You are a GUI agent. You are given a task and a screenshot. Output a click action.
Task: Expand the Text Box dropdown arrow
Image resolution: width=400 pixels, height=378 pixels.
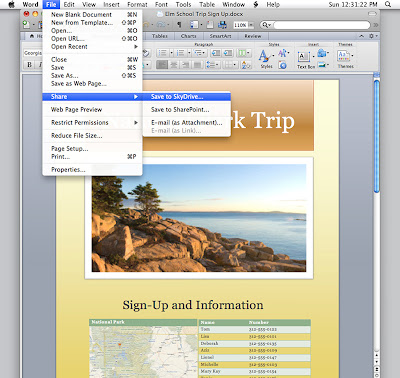[x=313, y=57]
